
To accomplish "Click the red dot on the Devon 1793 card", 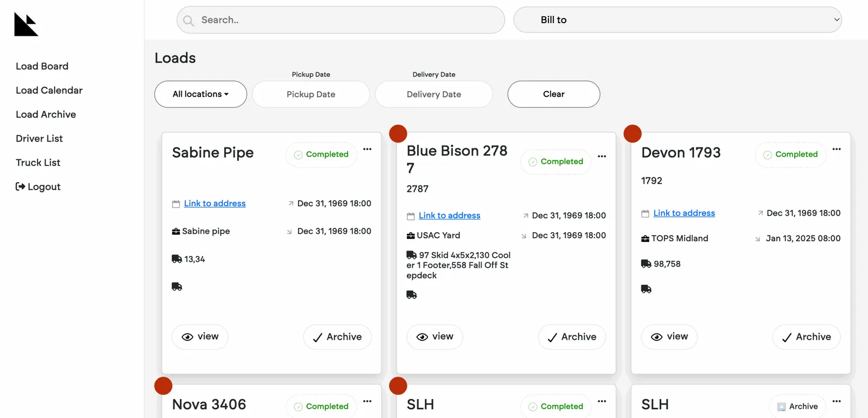I will coord(633,133).
